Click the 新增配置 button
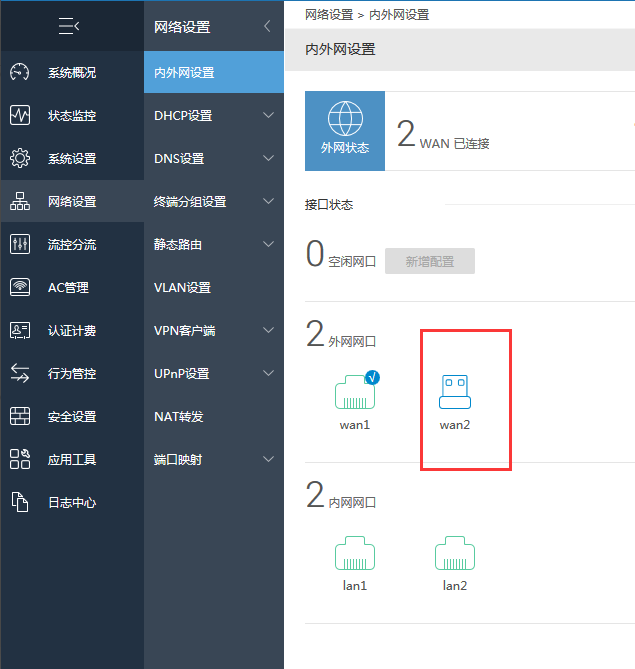 point(429,261)
